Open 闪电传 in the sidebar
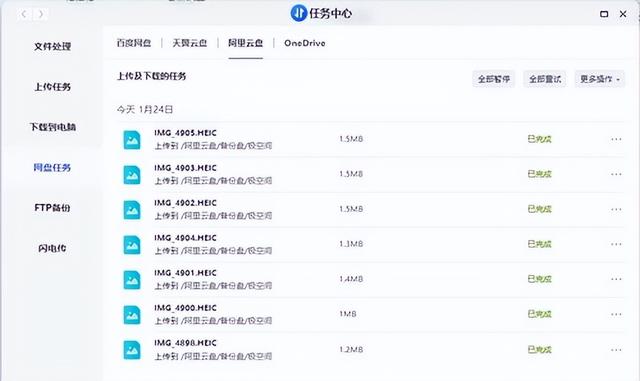This screenshot has height=381, width=640. 52,248
